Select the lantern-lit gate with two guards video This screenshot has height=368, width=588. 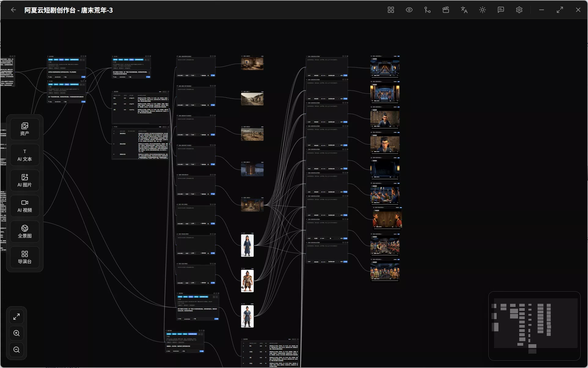click(x=385, y=93)
